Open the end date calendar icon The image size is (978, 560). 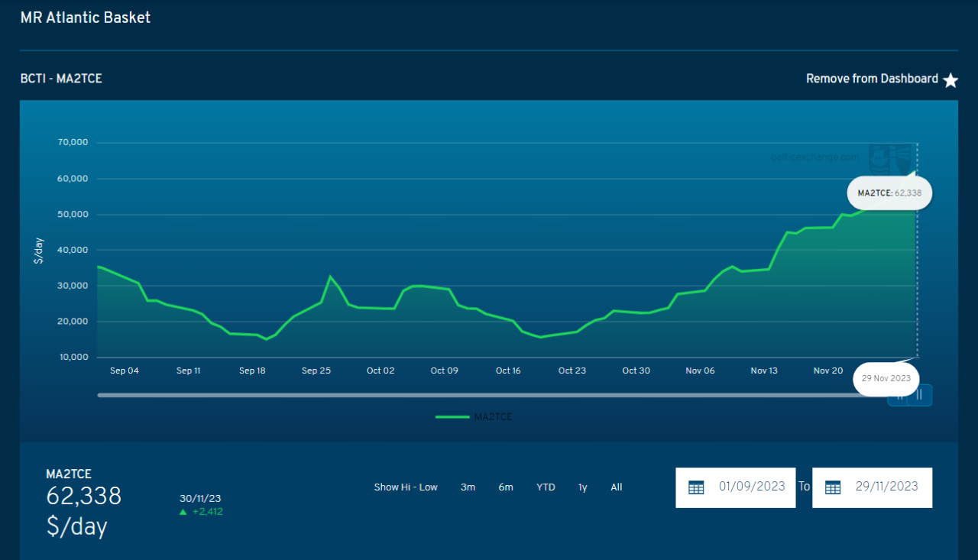[x=833, y=487]
